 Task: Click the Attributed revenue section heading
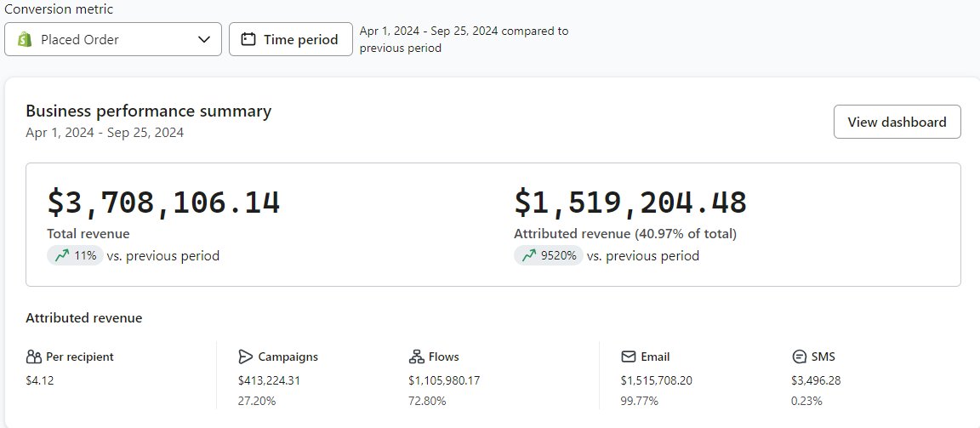click(83, 318)
